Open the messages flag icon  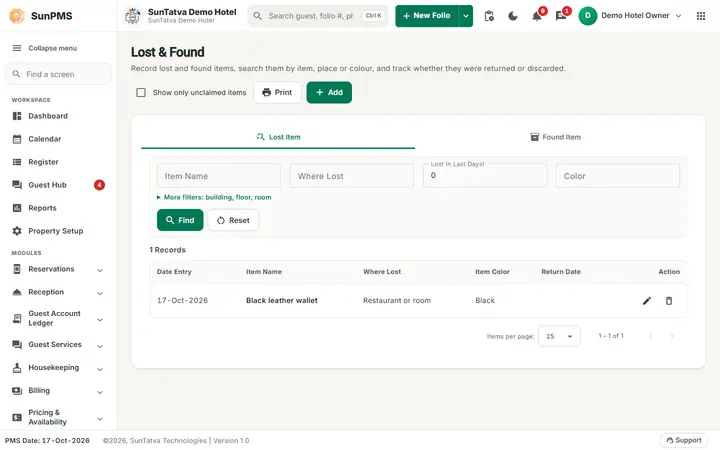pos(561,16)
